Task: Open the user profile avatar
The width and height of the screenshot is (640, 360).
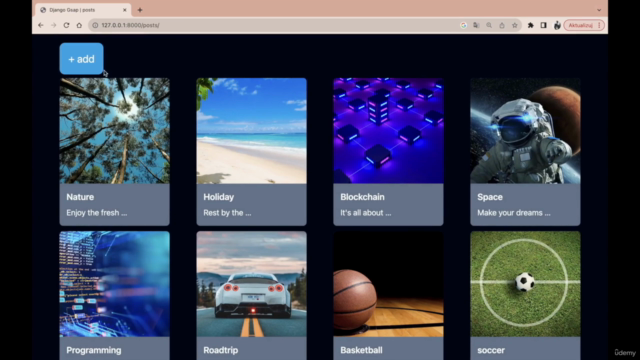Action: click(x=557, y=25)
